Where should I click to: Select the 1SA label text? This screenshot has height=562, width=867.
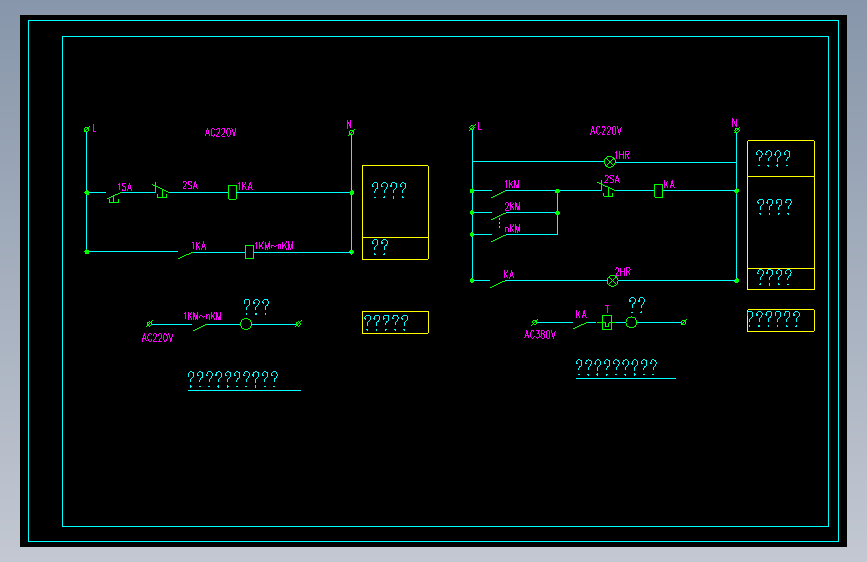coord(125,187)
